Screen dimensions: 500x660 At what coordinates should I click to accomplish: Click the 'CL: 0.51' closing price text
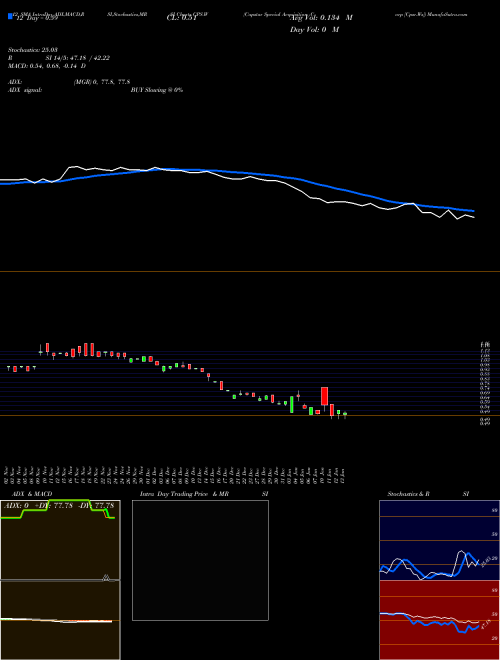(x=181, y=19)
